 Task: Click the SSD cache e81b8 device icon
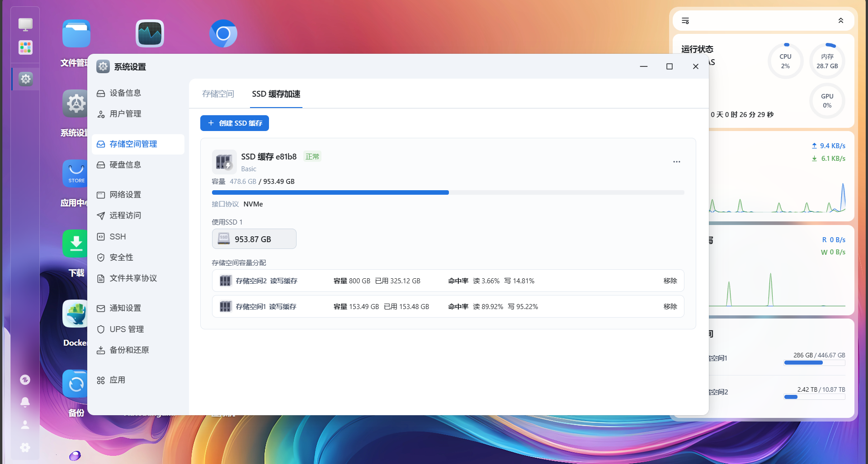pos(224,162)
